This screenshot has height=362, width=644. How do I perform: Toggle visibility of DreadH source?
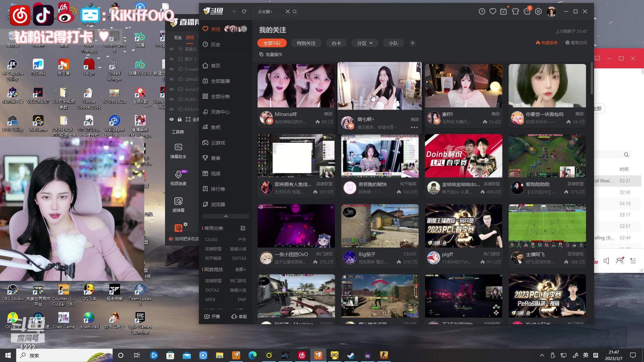click(172, 69)
